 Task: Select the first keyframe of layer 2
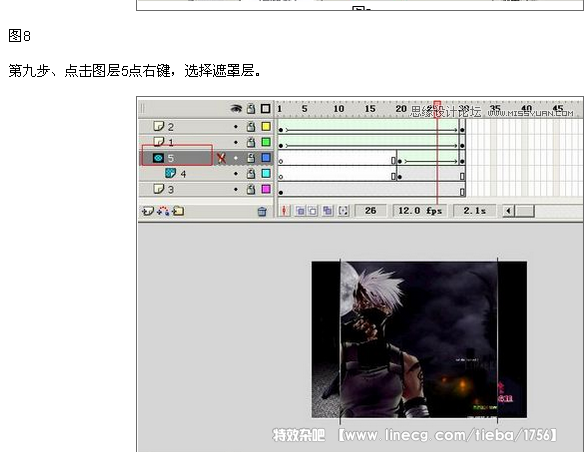[x=281, y=130]
